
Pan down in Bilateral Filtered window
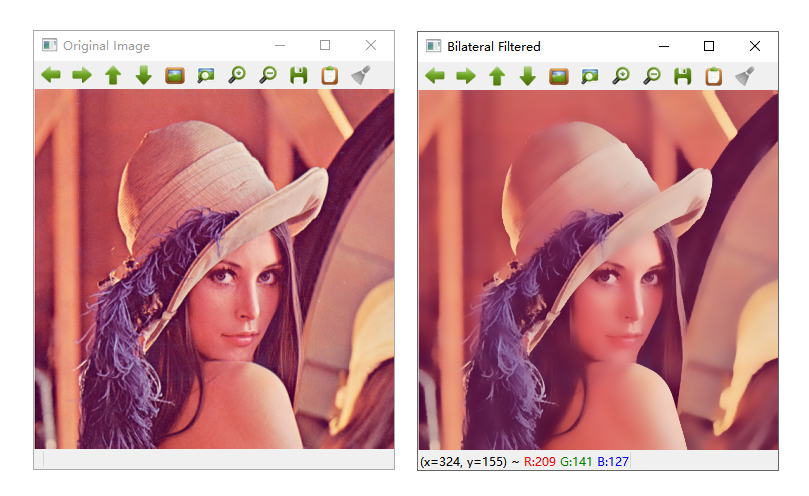[528, 76]
